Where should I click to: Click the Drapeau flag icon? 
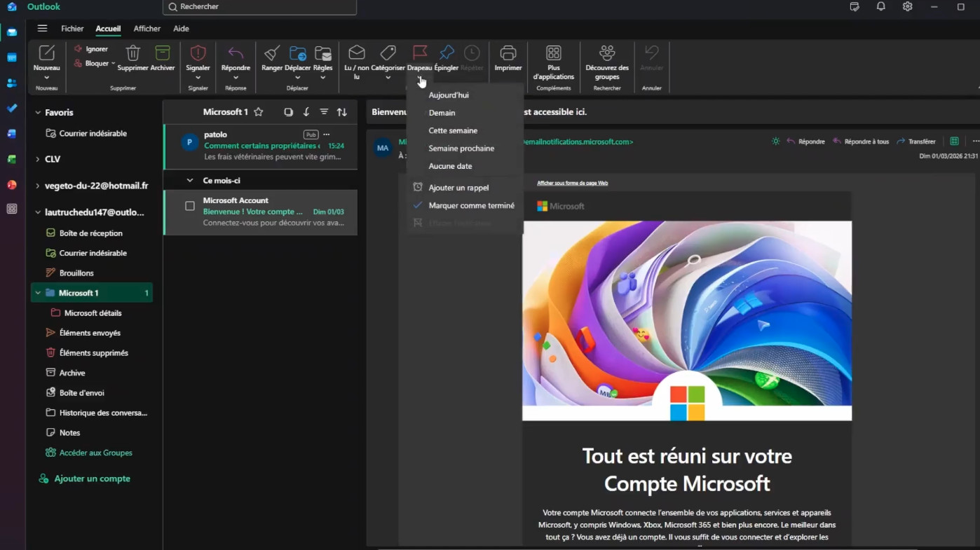click(x=420, y=53)
